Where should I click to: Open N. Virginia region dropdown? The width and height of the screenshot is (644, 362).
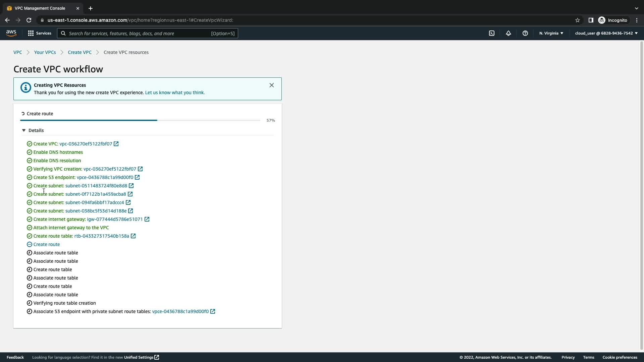click(x=551, y=33)
